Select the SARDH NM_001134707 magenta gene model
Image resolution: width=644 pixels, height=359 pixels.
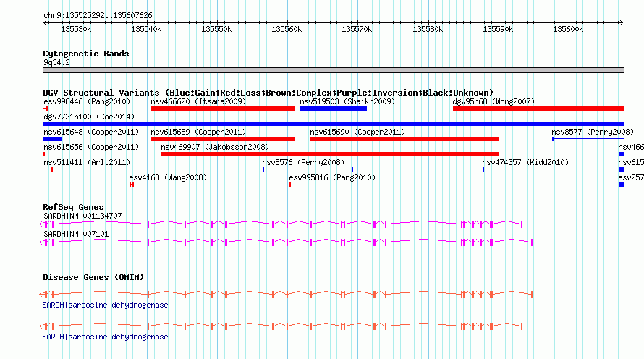pos(281,224)
